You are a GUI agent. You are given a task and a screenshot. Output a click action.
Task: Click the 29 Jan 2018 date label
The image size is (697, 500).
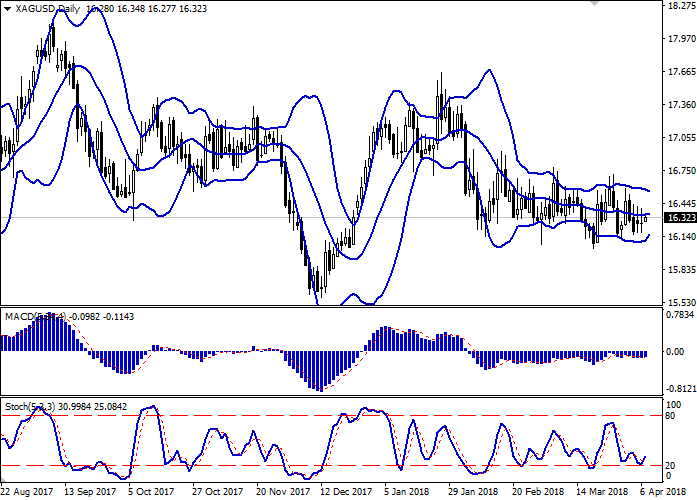(x=471, y=492)
